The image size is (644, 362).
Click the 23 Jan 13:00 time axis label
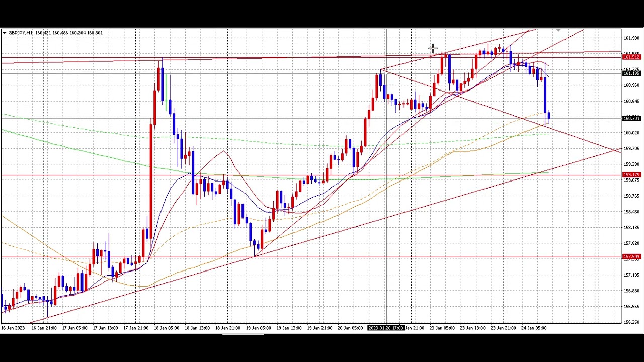[x=472, y=328]
